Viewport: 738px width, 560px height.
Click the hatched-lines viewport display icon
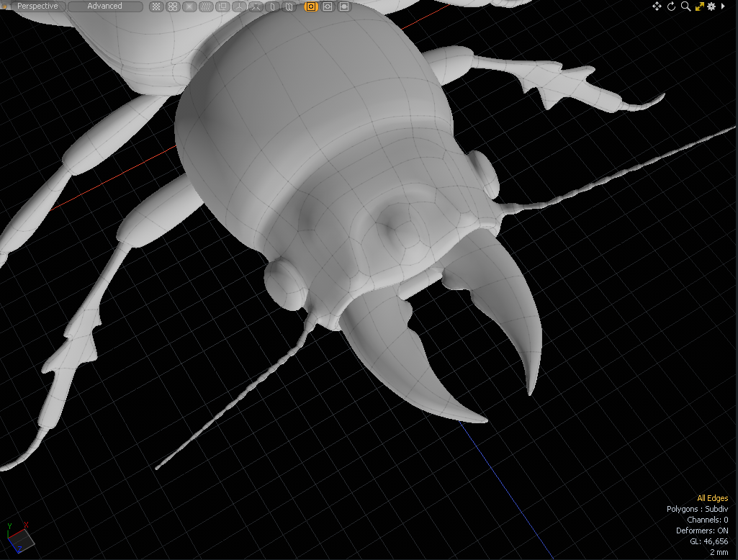[206, 6]
